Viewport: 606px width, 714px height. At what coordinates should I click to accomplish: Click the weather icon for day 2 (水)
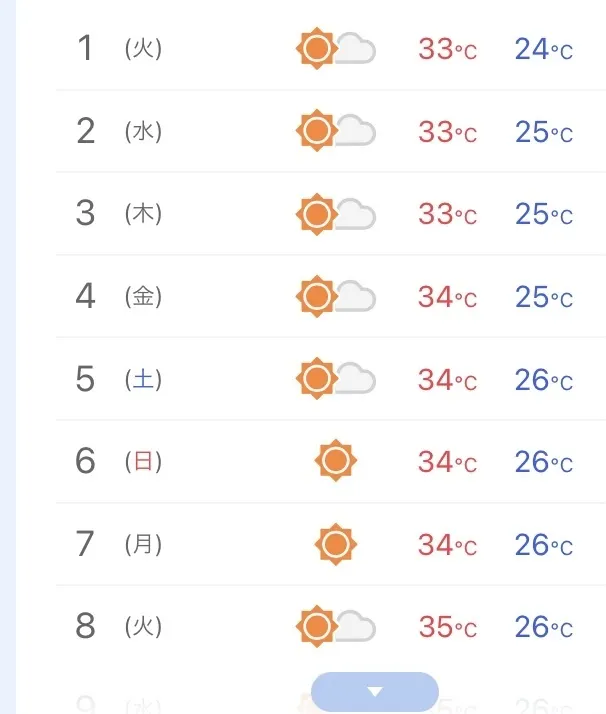tap(336, 131)
